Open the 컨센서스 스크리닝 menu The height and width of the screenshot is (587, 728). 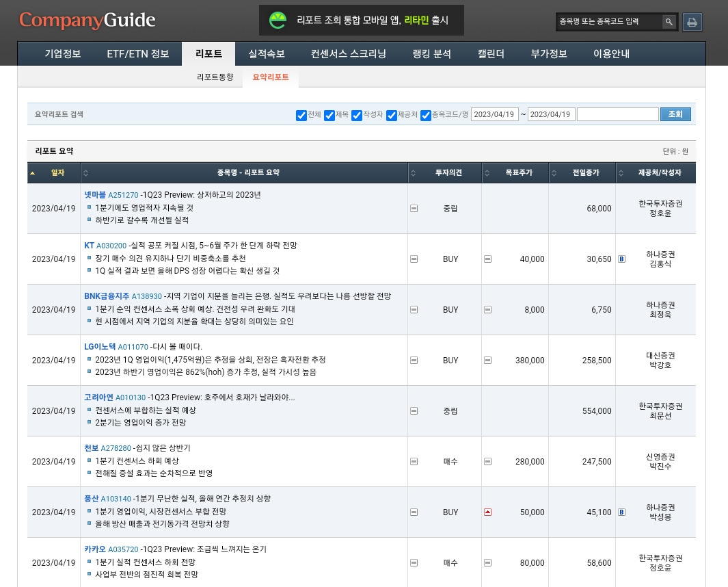[348, 53]
